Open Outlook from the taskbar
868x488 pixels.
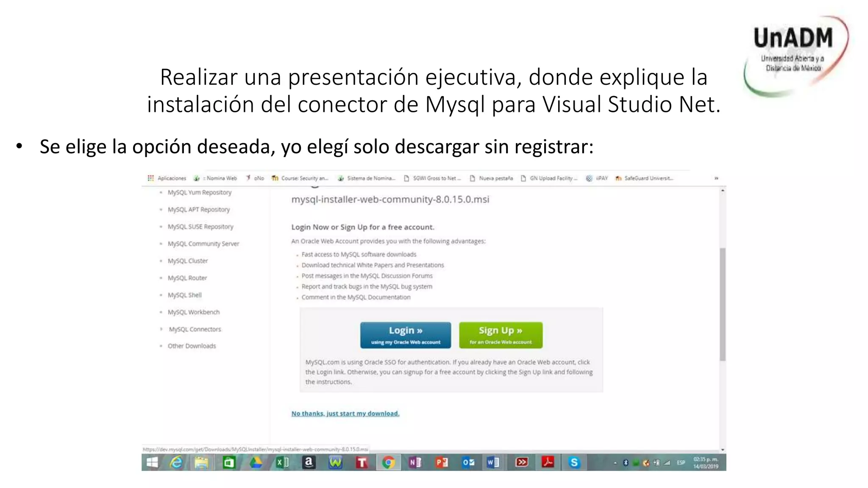[468, 463]
